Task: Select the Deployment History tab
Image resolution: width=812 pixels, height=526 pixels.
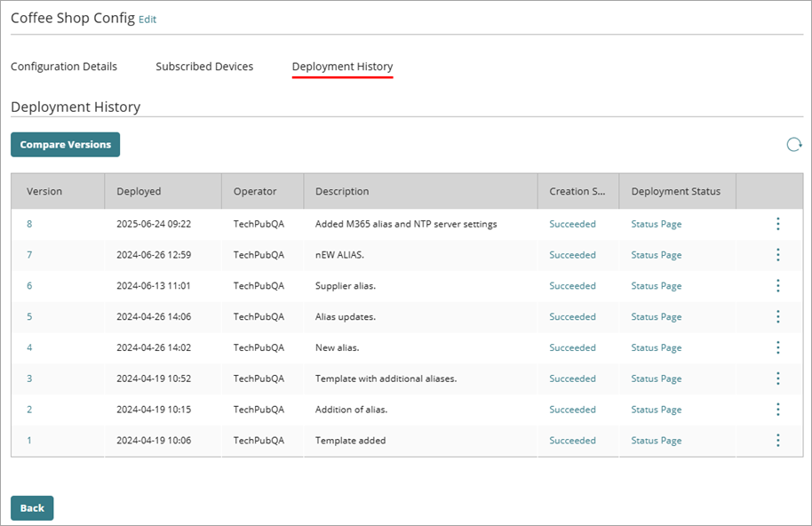Action: pyautogui.click(x=342, y=67)
